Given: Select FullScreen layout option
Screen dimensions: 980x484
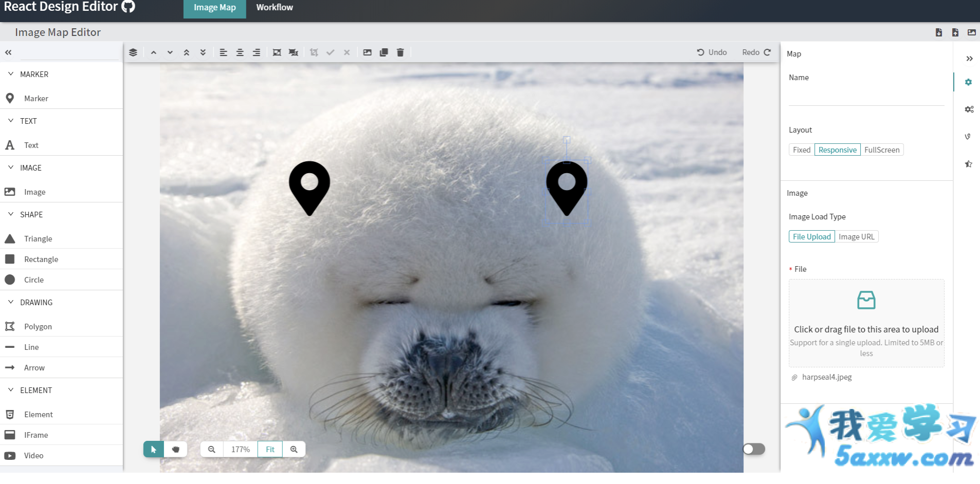Looking at the screenshot, I should tap(882, 150).
